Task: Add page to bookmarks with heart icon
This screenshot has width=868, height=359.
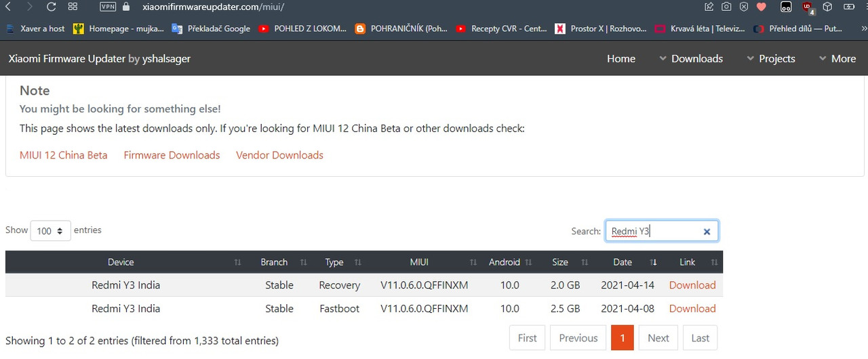Action: pos(761,7)
